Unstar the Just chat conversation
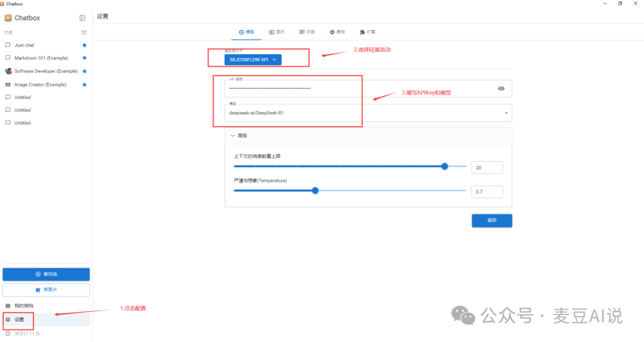This screenshot has width=644, height=342. point(84,45)
